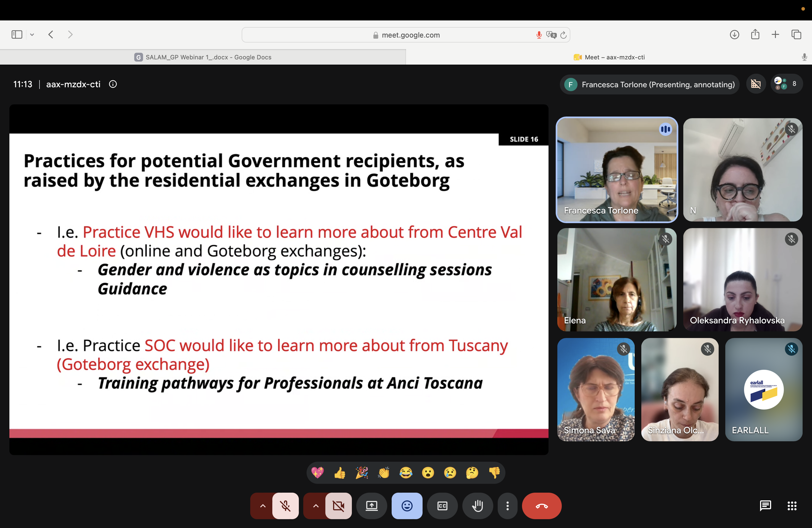Image resolution: width=812 pixels, height=528 pixels.
Task: Toggle the hide presentation icon
Action: coord(756,84)
